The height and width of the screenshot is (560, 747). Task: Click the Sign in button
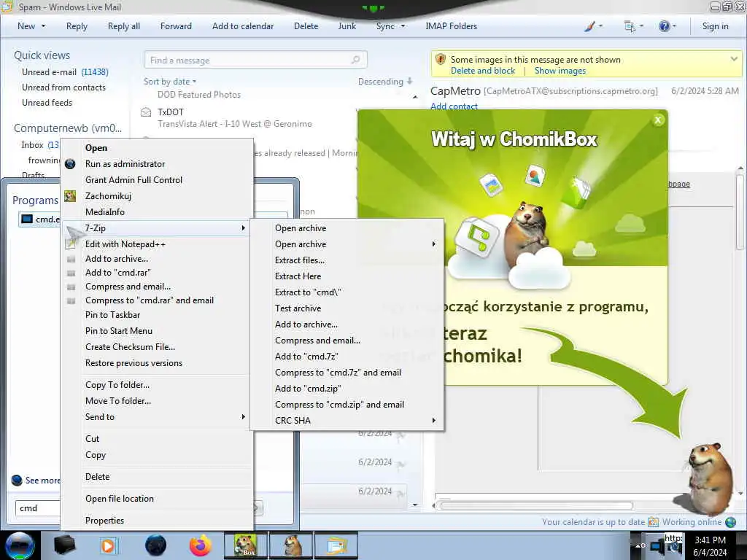tap(715, 26)
